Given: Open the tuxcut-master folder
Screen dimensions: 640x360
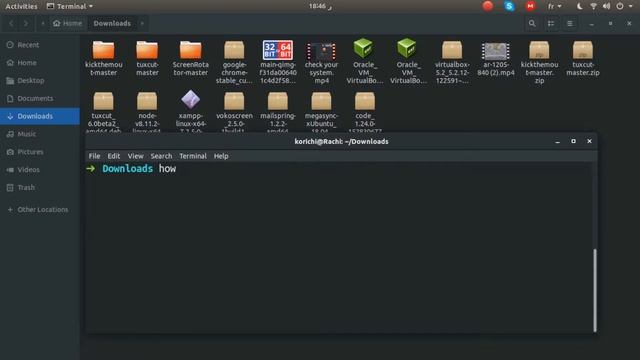Looking at the screenshot, I should pyautogui.click(x=147, y=58).
